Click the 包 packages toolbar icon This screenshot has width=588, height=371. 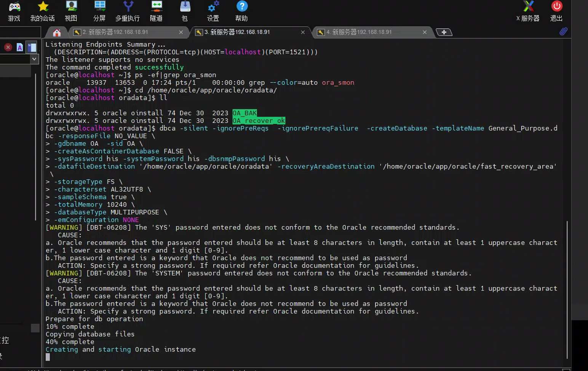(185, 11)
